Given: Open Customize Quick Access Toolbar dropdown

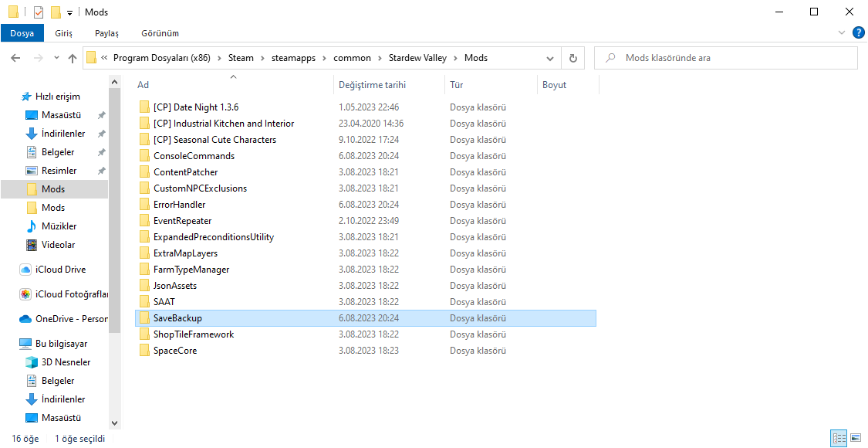Looking at the screenshot, I should pos(69,13).
